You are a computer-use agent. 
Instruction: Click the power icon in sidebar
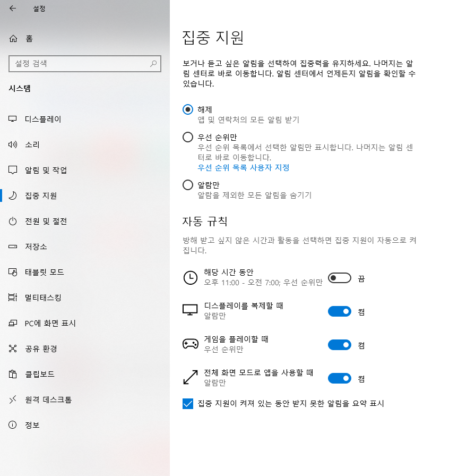point(13,221)
